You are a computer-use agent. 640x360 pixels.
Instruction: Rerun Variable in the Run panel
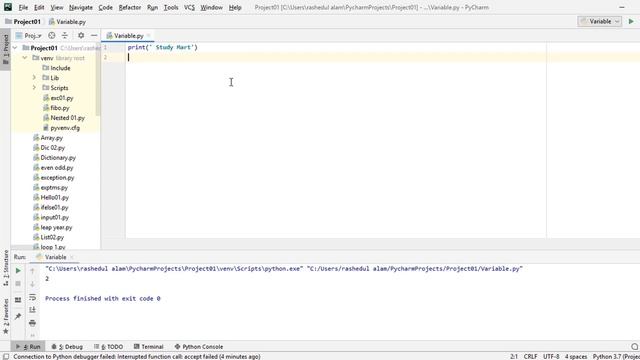18,271
